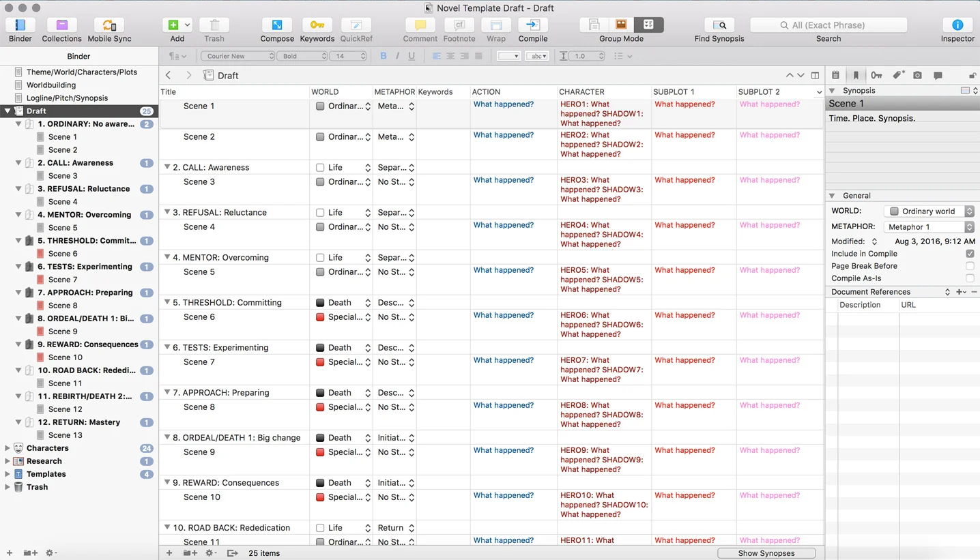Set text alignment to justified

pyautogui.click(x=478, y=56)
